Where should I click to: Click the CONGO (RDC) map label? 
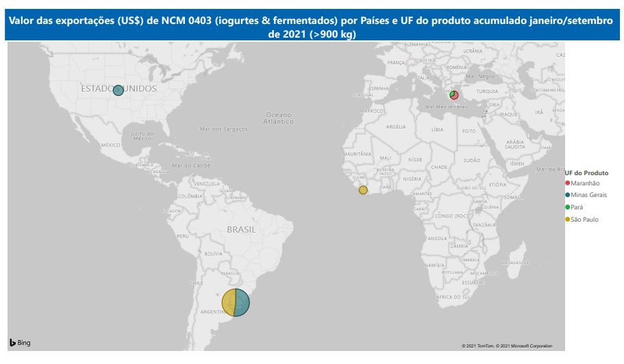coord(451,216)
